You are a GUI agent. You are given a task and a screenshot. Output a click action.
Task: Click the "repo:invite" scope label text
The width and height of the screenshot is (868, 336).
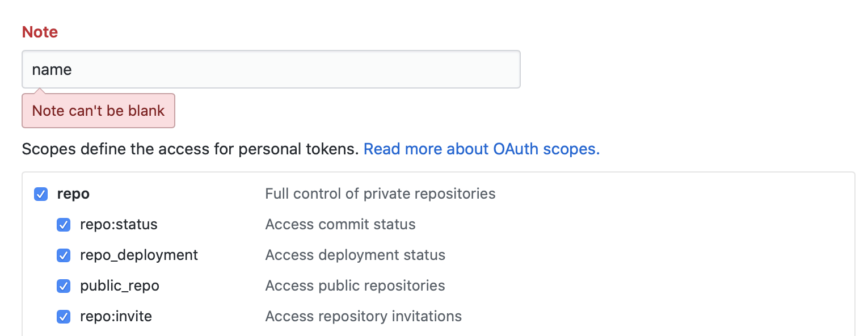click(x=116, y=316)
